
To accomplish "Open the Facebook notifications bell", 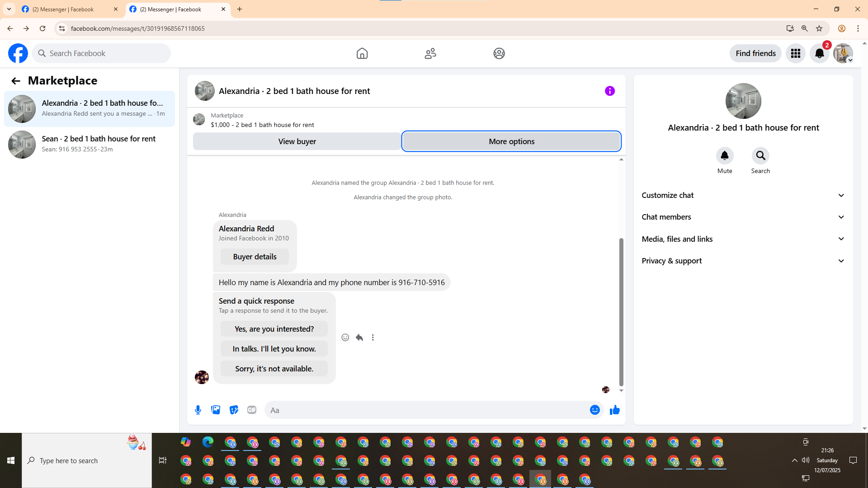I will 819,53.
